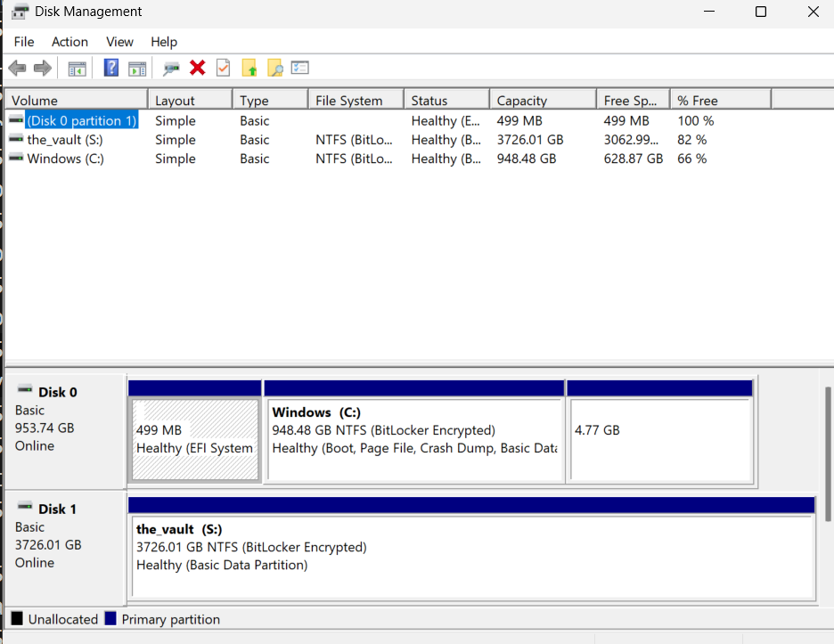Maximize the Disk Management window
834x644 pixels.
(761, 12)
